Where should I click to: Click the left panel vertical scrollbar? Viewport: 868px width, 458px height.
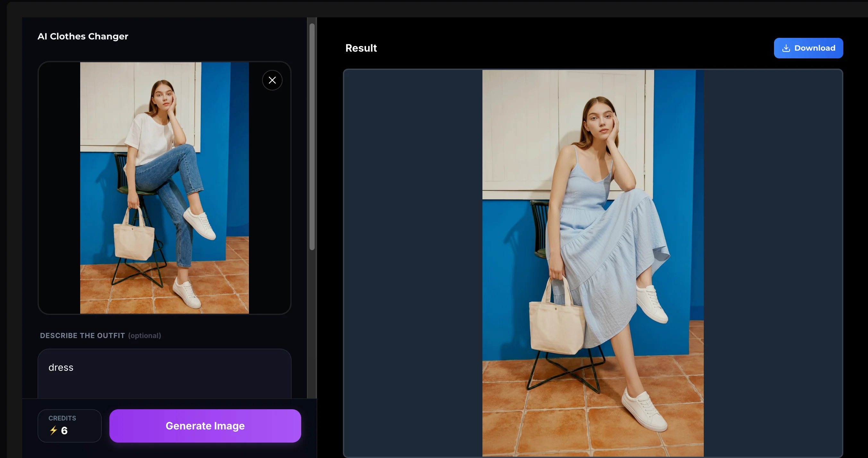tap(312, 137)
